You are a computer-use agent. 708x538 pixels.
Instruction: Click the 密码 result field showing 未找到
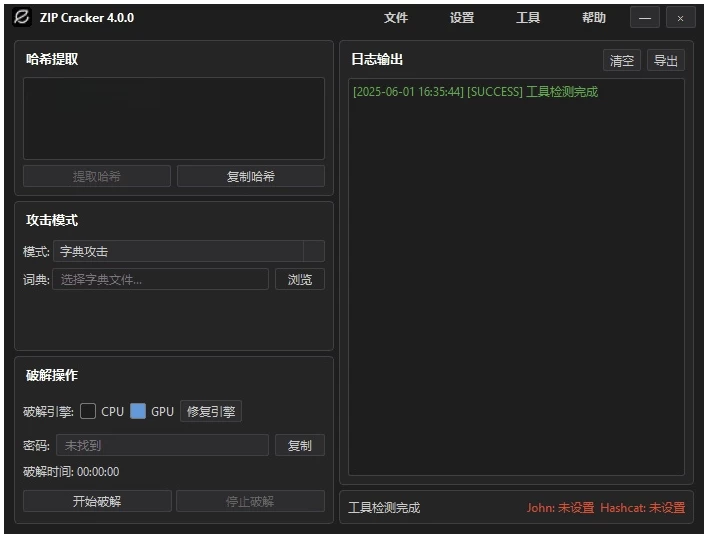point(163,445)
